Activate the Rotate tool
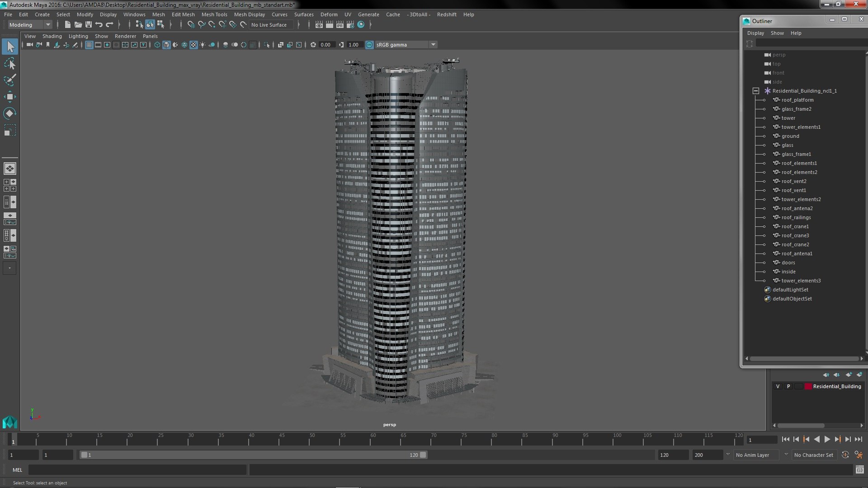This screenshot has width=868, height=488. (x=10, y=113)
